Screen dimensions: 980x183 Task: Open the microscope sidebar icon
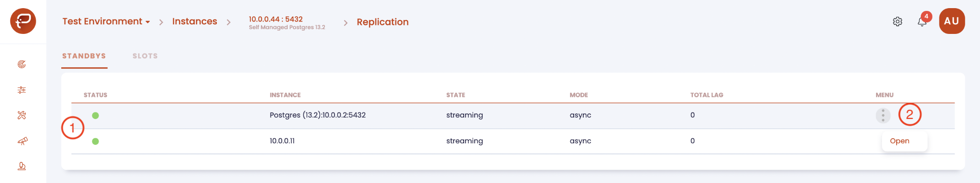[22, 166]
